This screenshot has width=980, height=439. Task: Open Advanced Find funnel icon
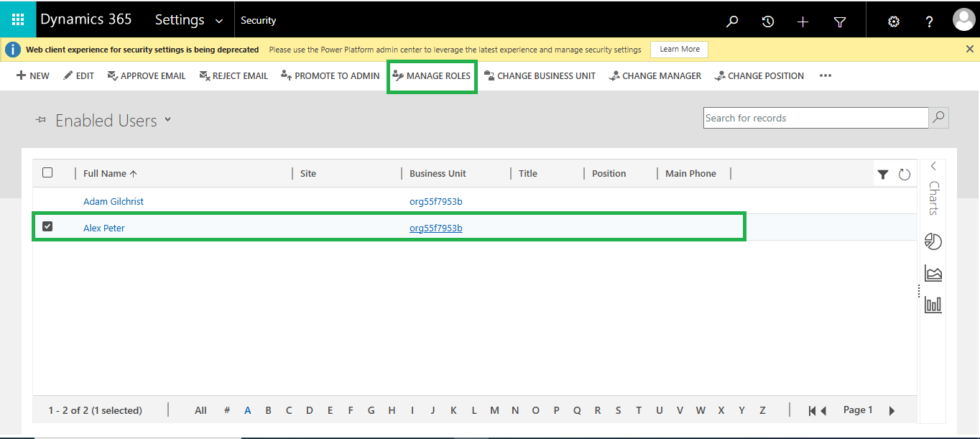[x=839, y=22]
